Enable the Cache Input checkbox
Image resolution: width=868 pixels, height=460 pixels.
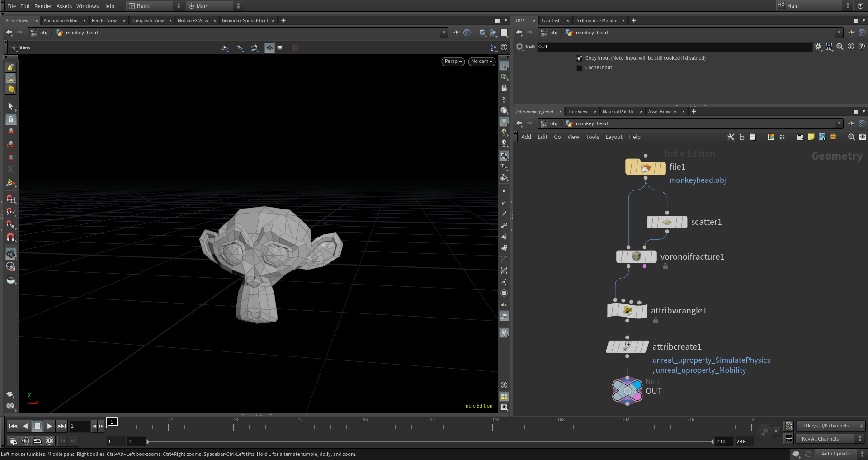pos(579,68)
